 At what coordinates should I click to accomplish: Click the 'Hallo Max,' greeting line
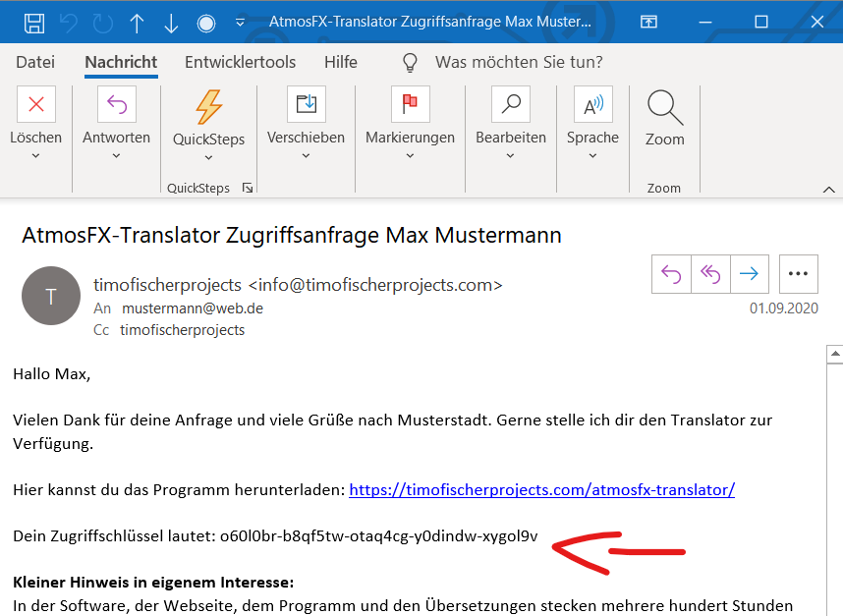(52, 373)
